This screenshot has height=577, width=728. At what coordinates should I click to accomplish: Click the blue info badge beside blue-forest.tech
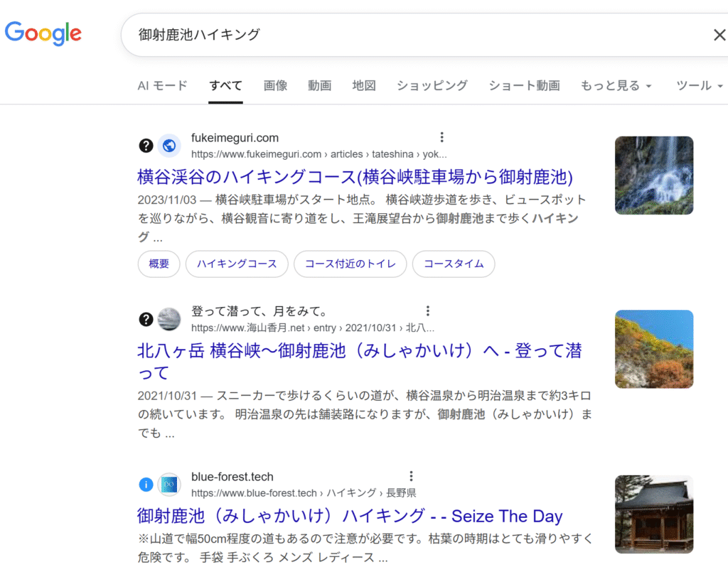click(146, 485)
